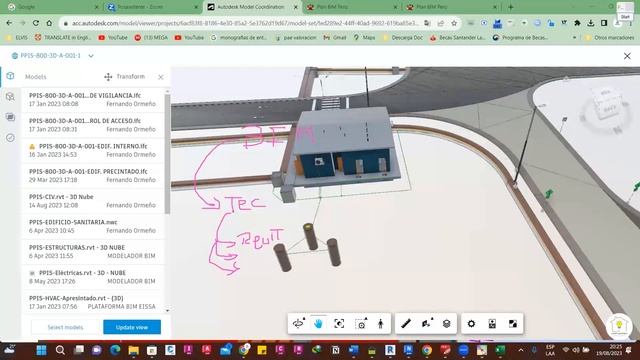Open the Levels layers tool
The width and height of the screenshot is (640, 360).
point(447,324)
